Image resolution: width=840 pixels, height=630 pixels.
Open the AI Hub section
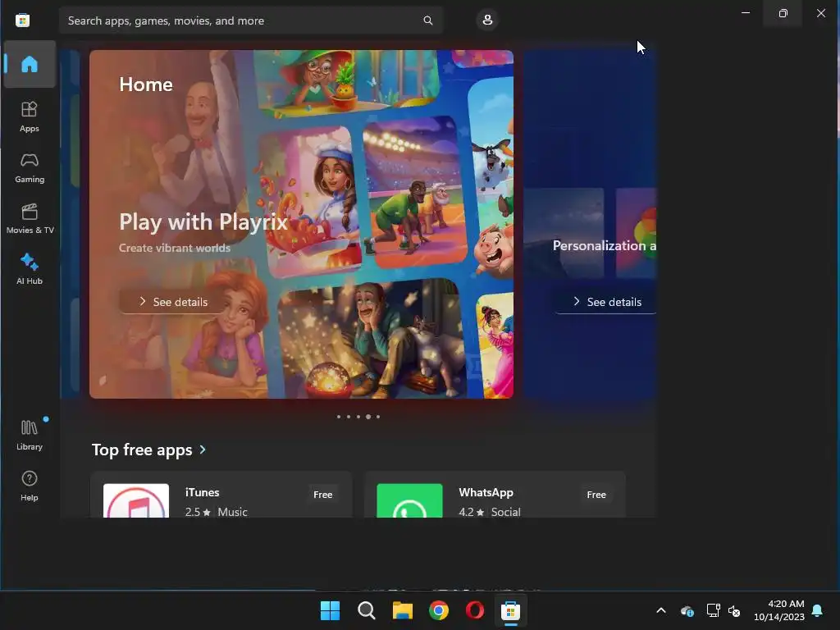(30, 269)
